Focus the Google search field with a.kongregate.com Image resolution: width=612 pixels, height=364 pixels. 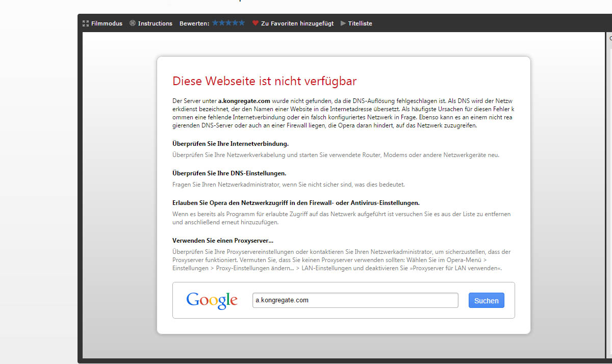click(x=355, y=300)
